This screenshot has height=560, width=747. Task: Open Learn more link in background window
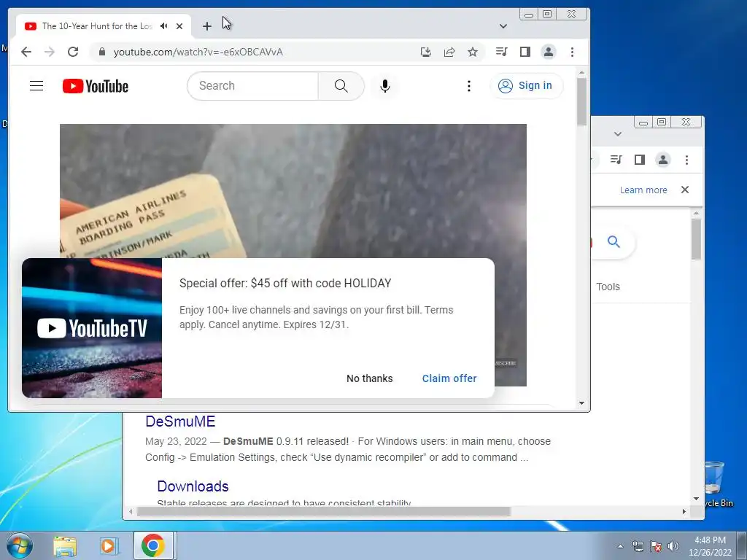click(x=643, y=190)
